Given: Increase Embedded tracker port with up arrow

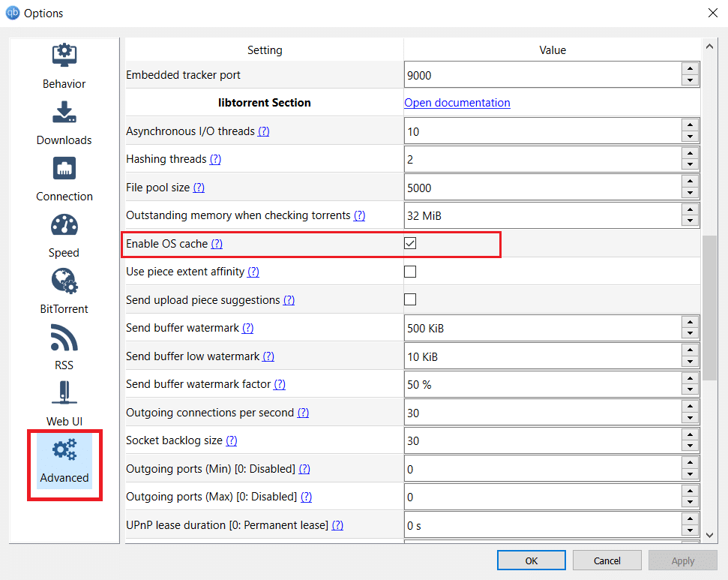Looking at the screenshot, I should pos(690,69).
